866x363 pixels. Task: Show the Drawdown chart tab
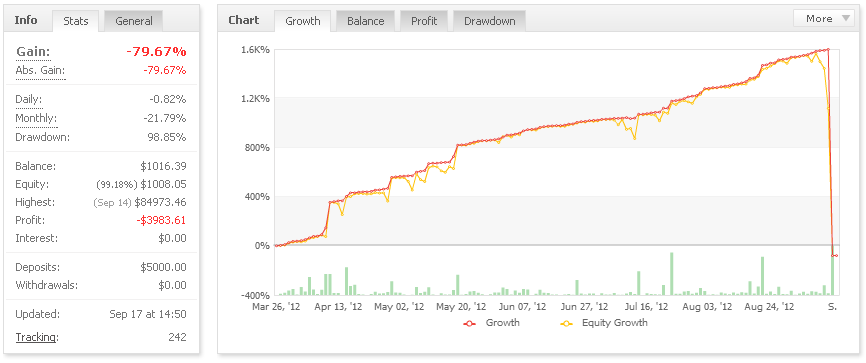[x=489, y=21]
